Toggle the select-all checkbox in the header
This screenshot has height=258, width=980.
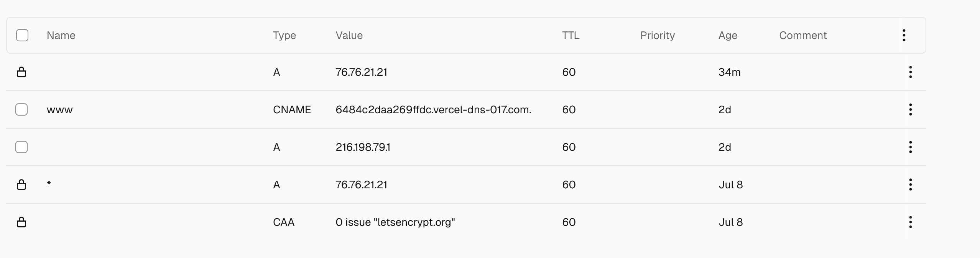[22, 35]
